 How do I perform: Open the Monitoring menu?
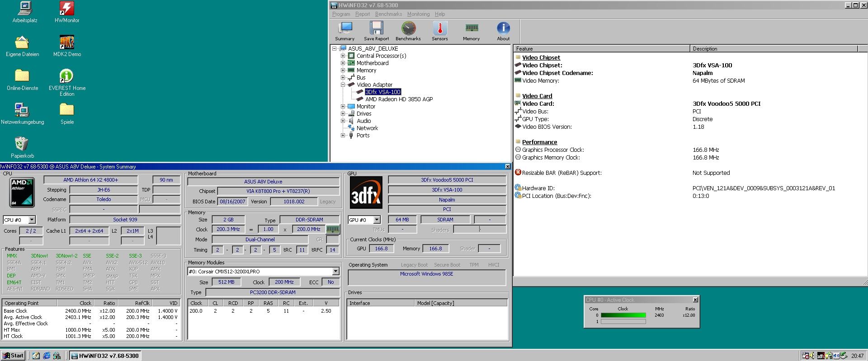click(x=418, y=14)
